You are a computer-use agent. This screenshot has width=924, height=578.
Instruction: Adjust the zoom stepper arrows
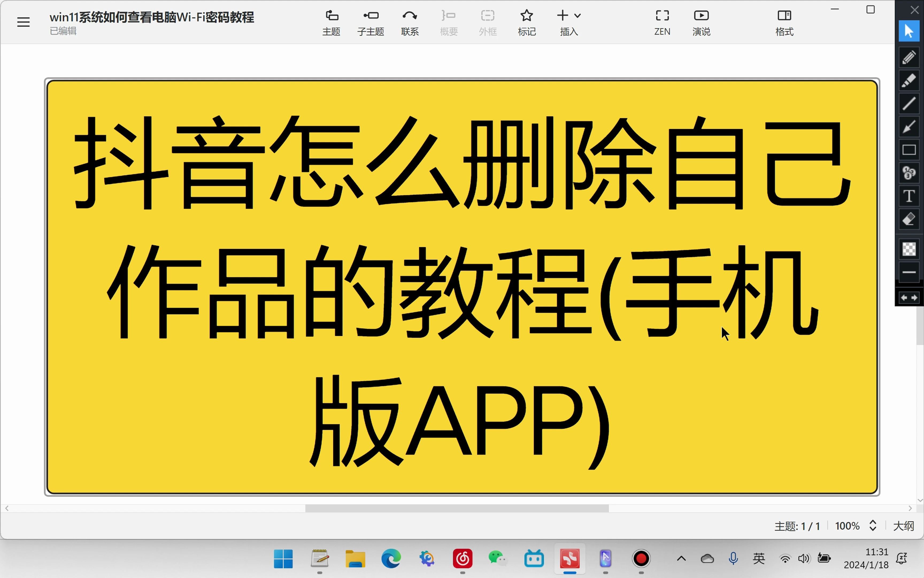coord(873,526)
